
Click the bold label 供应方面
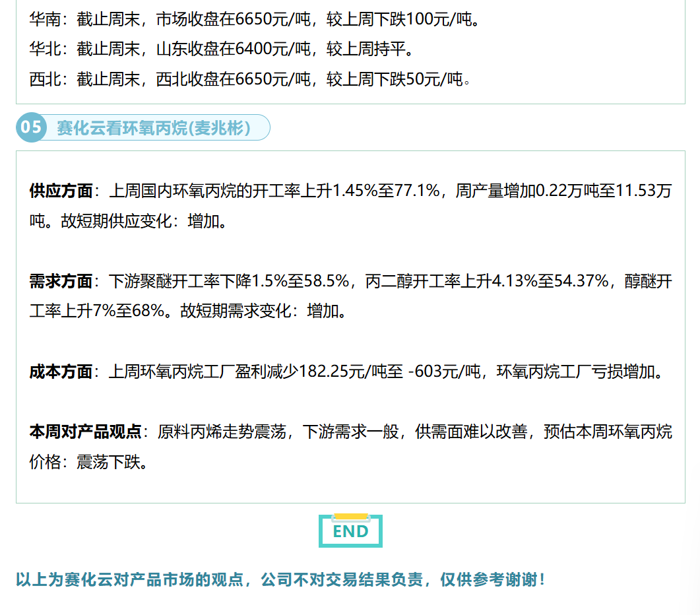tap(61, 191)
